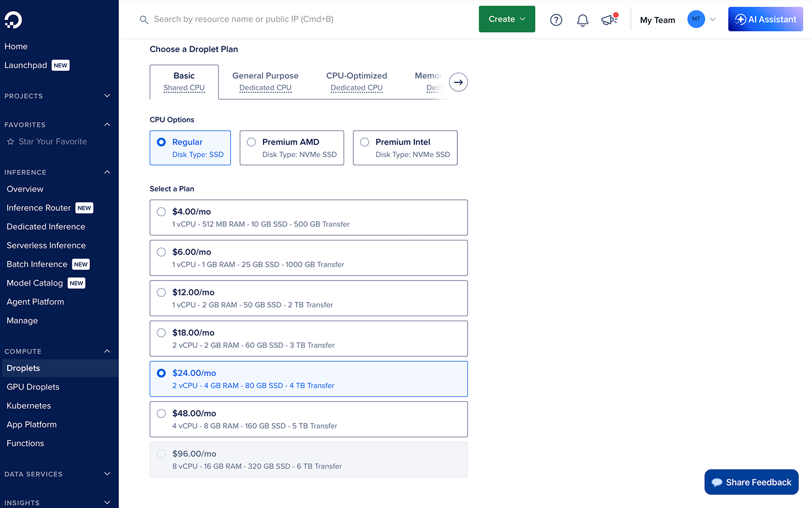Image resolution: width=812 pixels, height=508 pixels.
Task: Click Star Your Favorite link
Action: coord(52,142)
